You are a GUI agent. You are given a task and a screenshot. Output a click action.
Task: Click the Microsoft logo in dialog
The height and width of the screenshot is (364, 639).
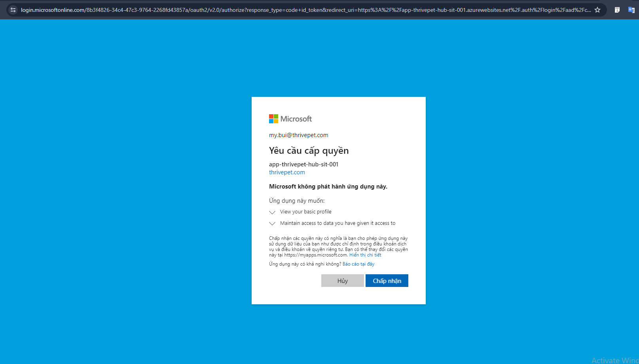pos(290,119)
